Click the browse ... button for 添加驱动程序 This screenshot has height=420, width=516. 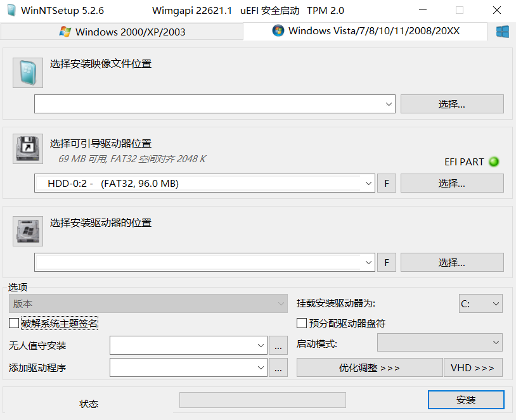tap(278, 367)
